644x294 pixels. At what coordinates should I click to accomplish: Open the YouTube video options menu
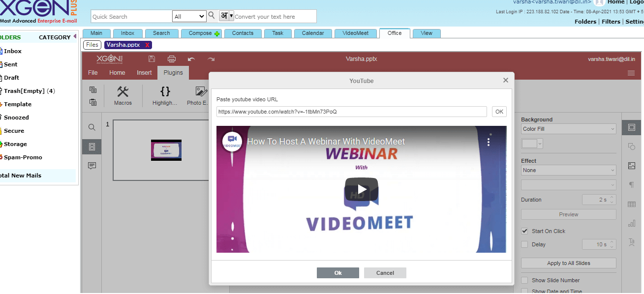pyautogui.click(x=489, y=142)
